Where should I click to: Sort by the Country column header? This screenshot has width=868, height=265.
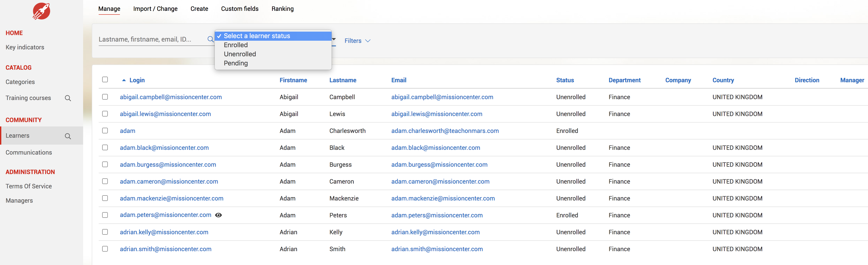coord(723,80)
